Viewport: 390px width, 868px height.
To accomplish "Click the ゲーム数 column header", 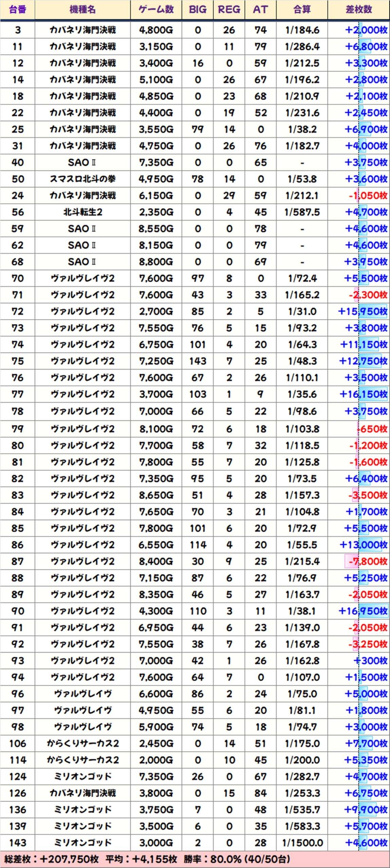I will pyautogui.click(x=156, y=9).
